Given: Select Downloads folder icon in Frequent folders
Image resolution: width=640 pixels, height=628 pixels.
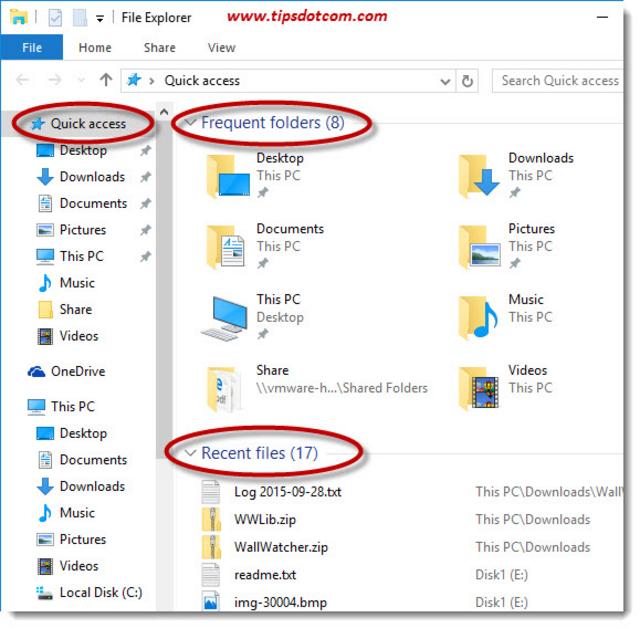Looking at the screenshot, I should [x=478, y=176].
